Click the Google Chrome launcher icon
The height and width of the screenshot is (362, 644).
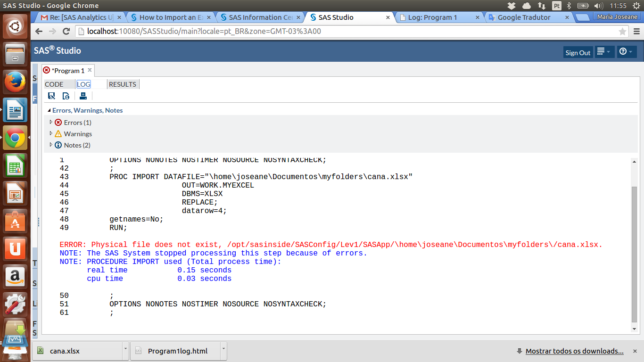click(16, 138)
